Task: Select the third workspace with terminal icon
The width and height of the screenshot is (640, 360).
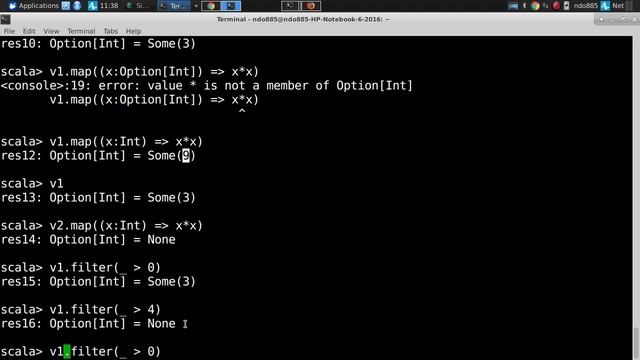Action: [x=290, y=6]
